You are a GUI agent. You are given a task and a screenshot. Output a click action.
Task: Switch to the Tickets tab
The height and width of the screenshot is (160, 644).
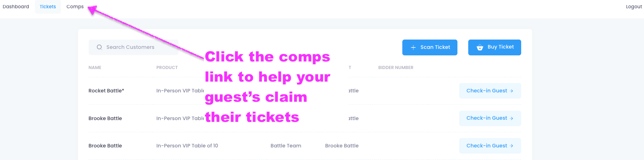48,7
